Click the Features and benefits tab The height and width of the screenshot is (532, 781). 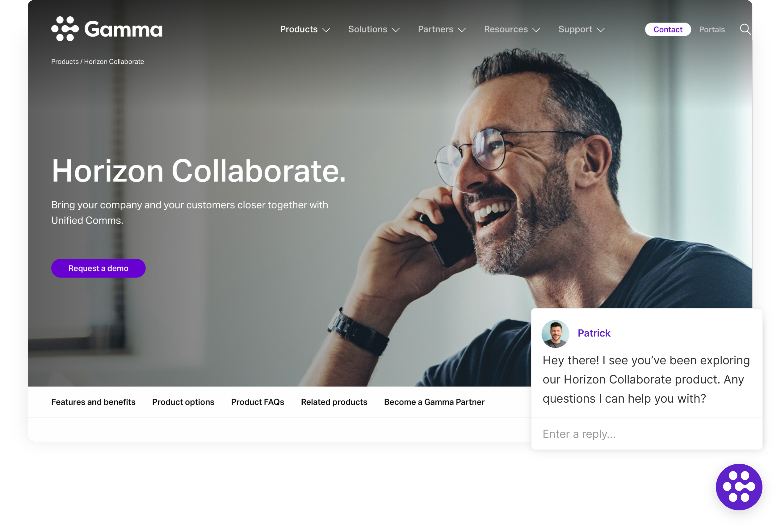coord(93,401)
